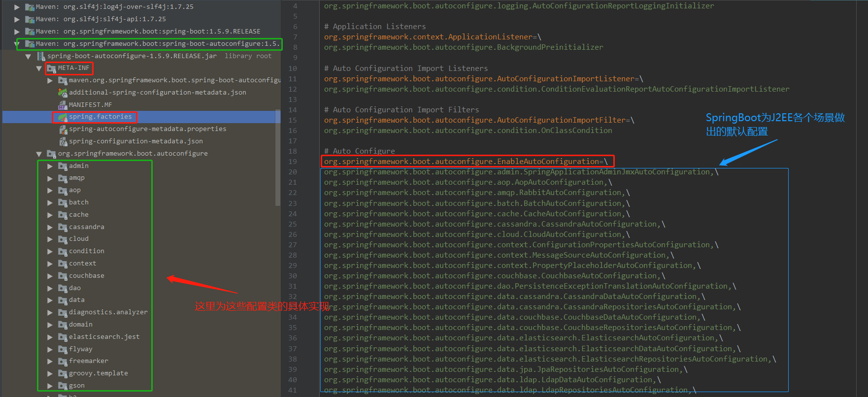Image resolution: width=868 pixels, height=397 pixels.
Task: Collapse the META-INF folder
Action: point(39,68)
